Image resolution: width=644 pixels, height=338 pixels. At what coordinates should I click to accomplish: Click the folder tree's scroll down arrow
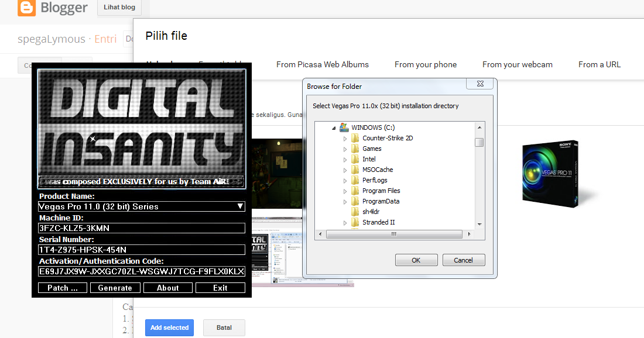coord(479,225)
